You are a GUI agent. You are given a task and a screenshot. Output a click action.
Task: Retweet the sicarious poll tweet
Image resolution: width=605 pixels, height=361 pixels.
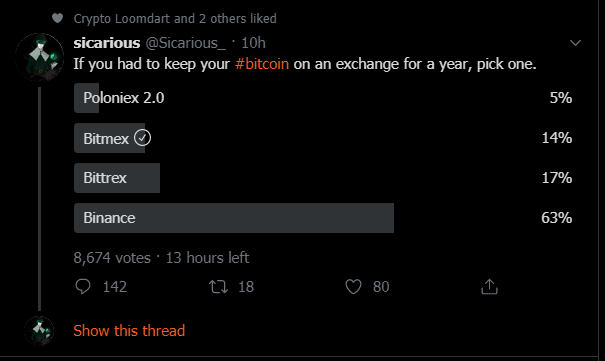[x=218, y=287]
